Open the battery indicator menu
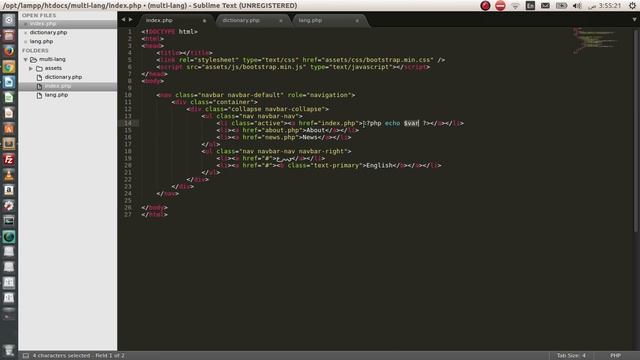The height and width of the screenshot is (360, 640). point(561,6)
